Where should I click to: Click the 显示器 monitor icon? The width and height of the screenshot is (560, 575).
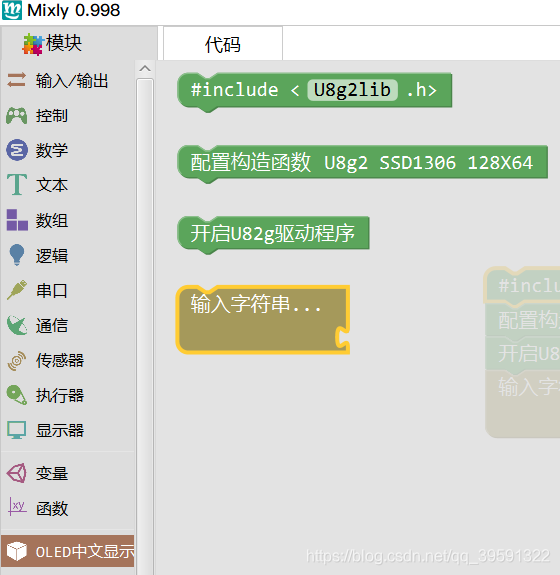[17, 430]
